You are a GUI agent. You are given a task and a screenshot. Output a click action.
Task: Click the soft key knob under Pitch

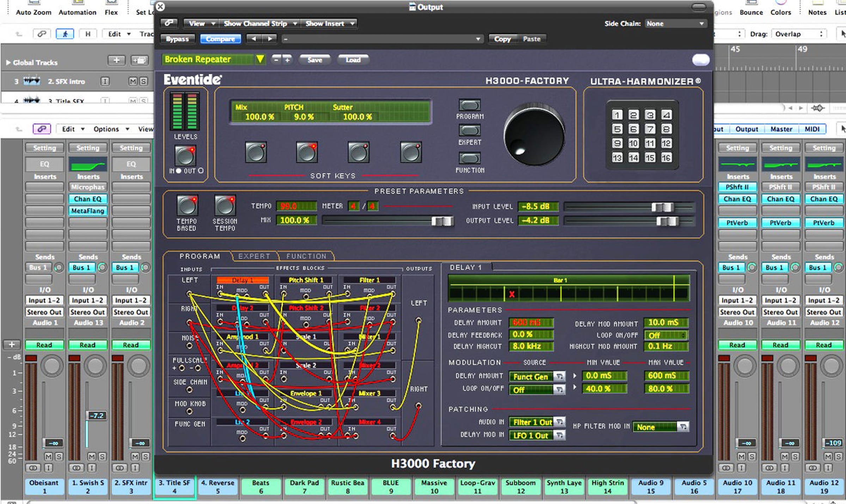click(x=307, y=153)
